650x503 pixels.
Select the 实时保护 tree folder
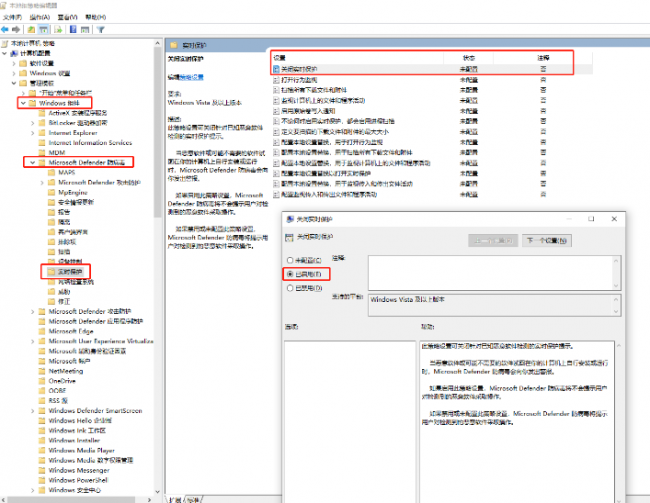coord(65,272)
